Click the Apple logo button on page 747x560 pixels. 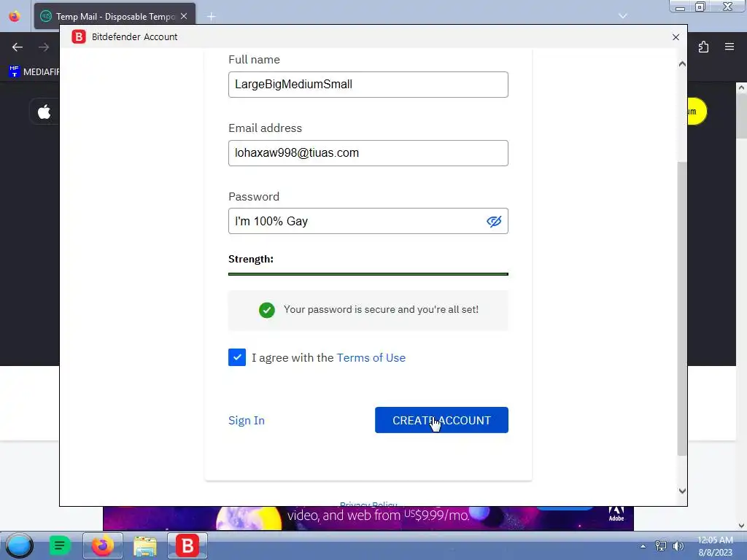pos(44,112)
